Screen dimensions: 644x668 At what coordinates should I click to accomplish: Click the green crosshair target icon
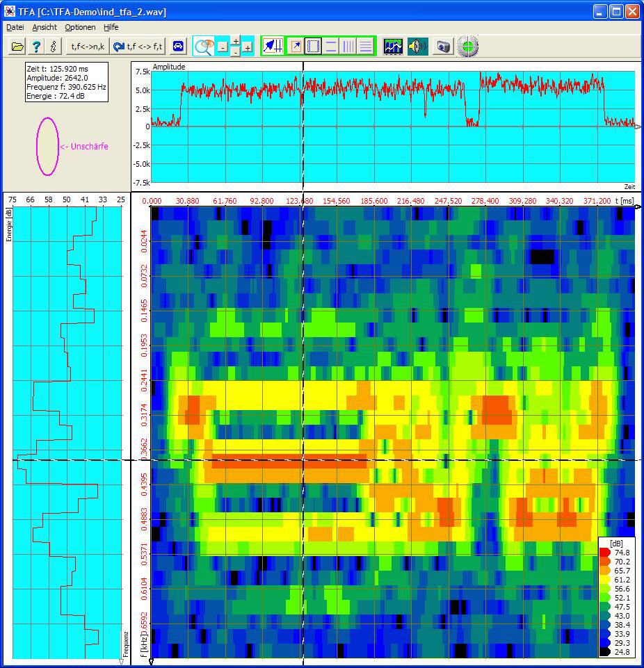tap(469, 47)
